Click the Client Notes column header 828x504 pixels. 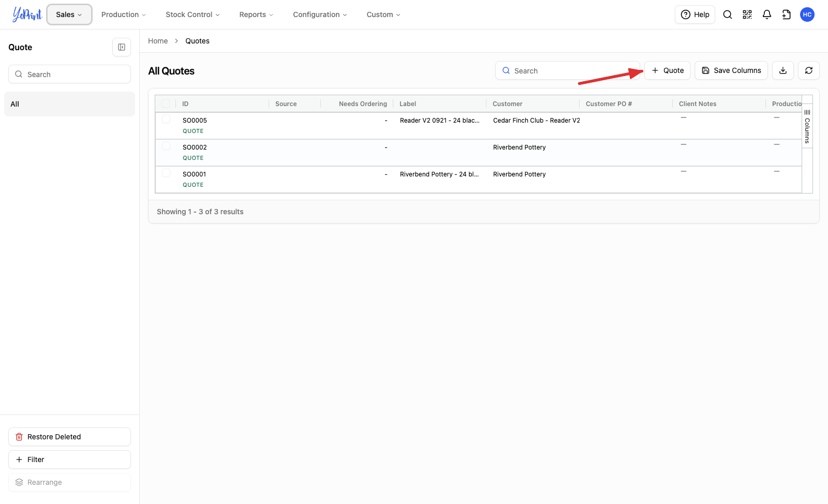pyautogui.click(x=719, y=103)
